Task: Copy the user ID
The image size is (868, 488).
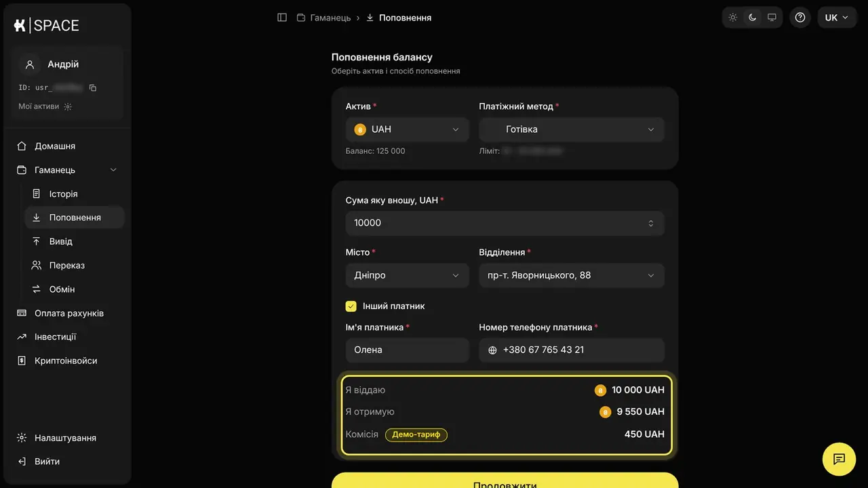Action: coord(93,87)
